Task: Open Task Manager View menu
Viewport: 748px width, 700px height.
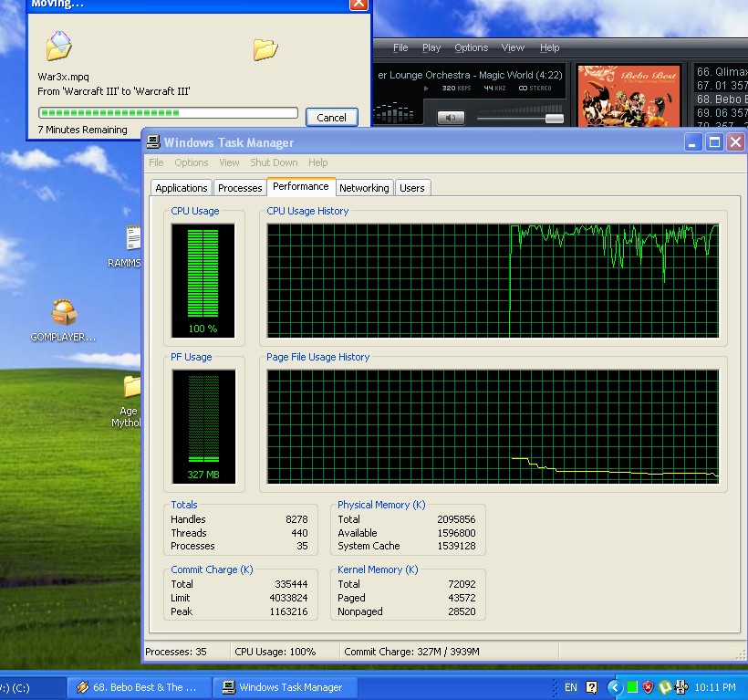Action: tap(229, 162)
